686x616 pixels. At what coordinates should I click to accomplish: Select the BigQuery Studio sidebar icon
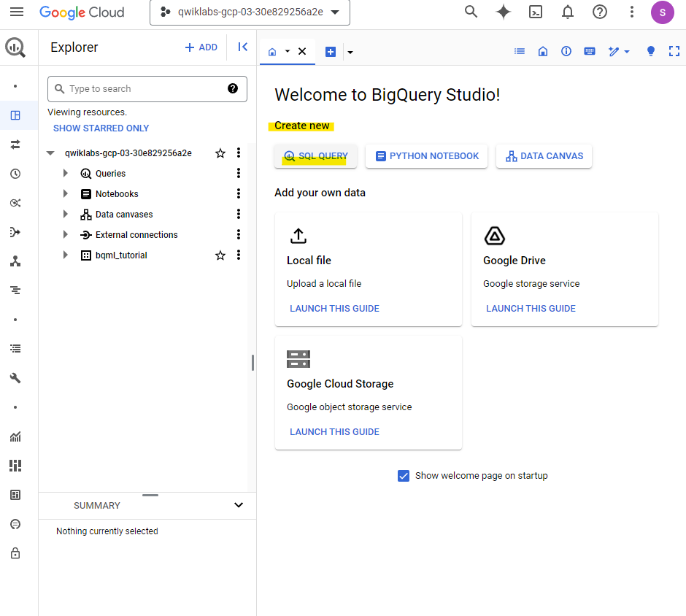(15, 115)
